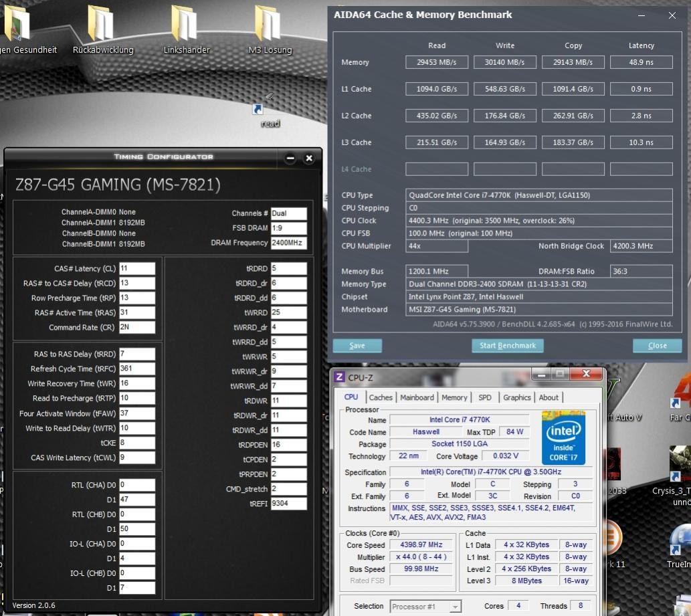
Task: Click the tRDPDEN value field
Action: [289, 445]
